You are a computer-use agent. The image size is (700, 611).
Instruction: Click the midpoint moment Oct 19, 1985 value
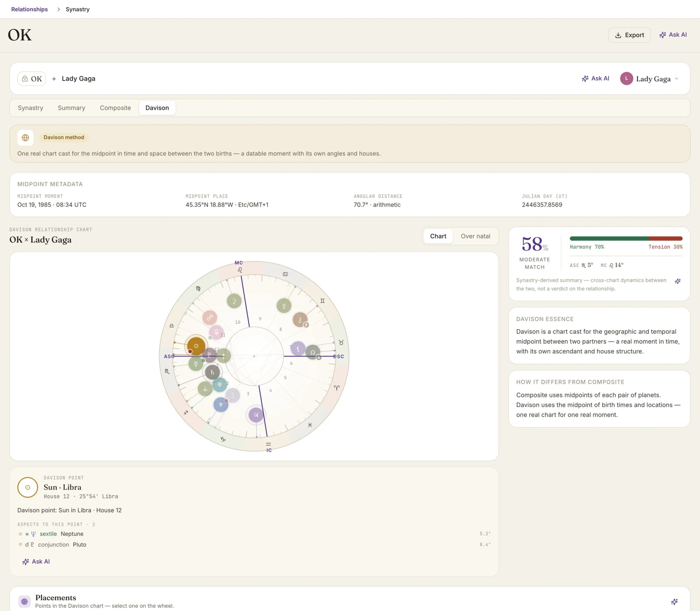click(x=52, y=205)
